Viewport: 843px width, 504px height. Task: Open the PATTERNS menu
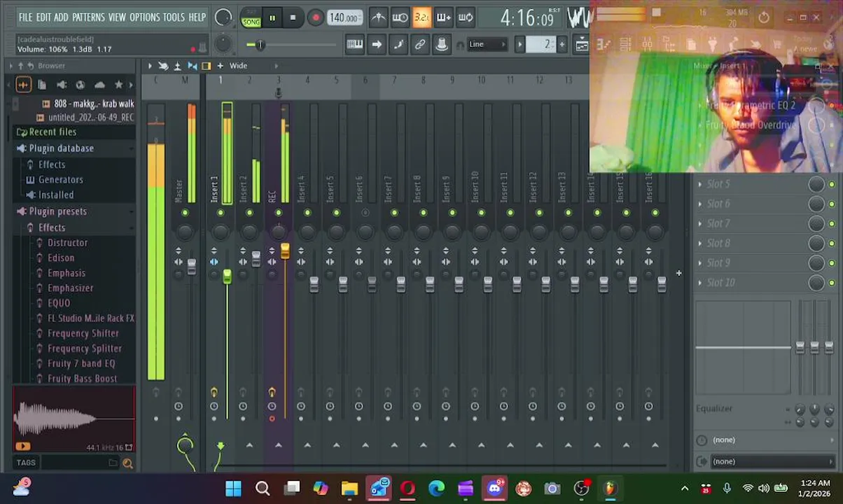[89, 17]
